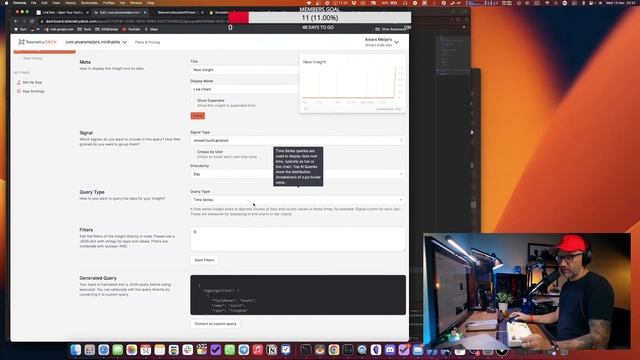Open App Settings in the sidebar
Image resolution: width=640 pixels, height=360 pixels.
[31, 91]
